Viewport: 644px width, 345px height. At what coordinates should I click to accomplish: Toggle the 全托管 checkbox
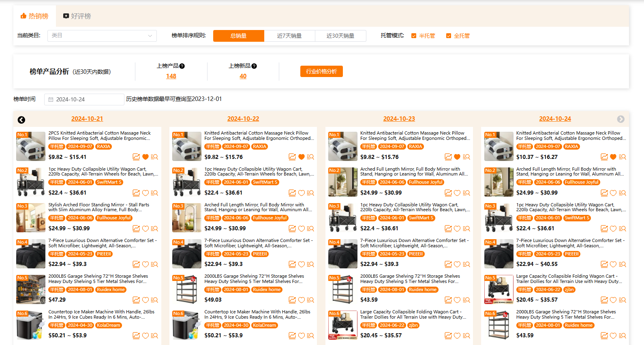point(449,36)
